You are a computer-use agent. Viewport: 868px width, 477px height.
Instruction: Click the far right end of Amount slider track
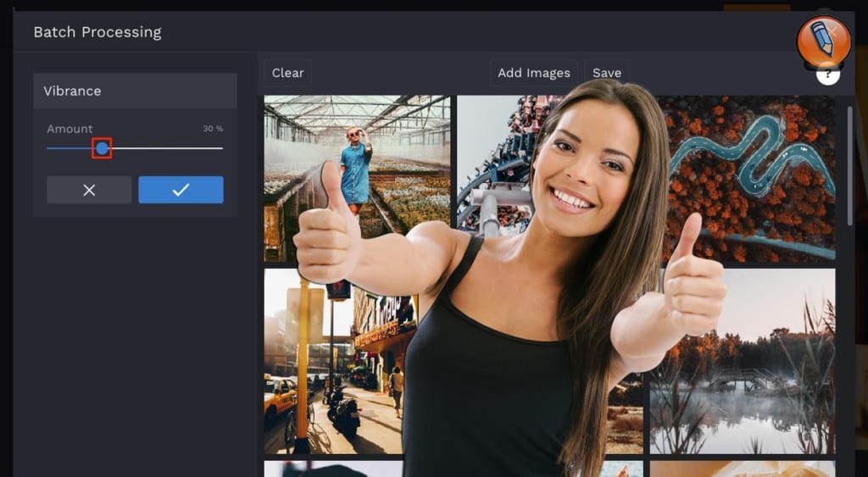pyautogui.click(x=221, y=148)
